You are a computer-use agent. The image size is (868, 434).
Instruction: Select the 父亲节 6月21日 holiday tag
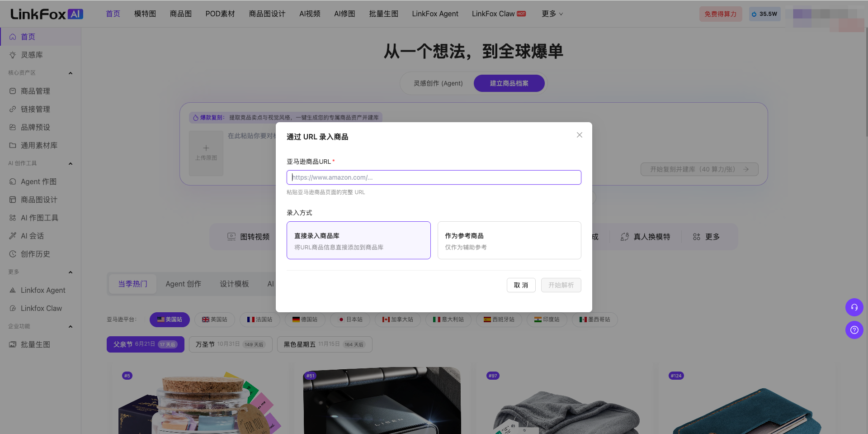point(146,344)
